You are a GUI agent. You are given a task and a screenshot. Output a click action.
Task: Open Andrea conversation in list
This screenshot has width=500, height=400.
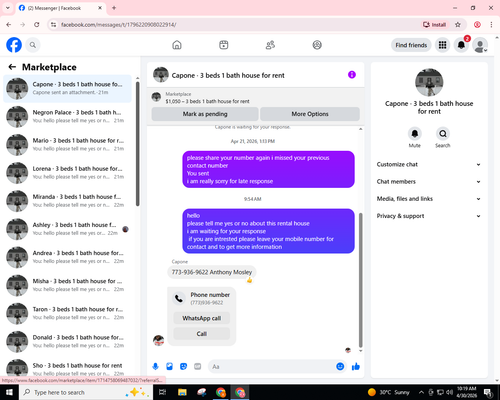click(67, 257)
